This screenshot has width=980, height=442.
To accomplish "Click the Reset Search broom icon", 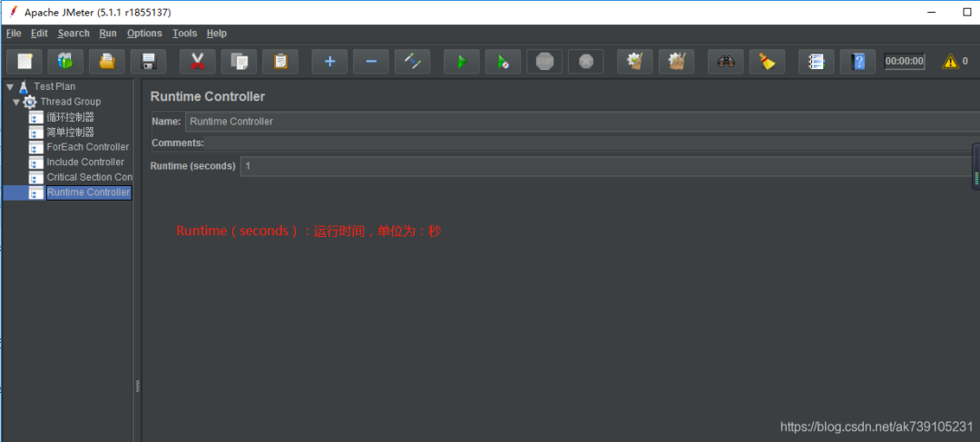I will (767, 62).
